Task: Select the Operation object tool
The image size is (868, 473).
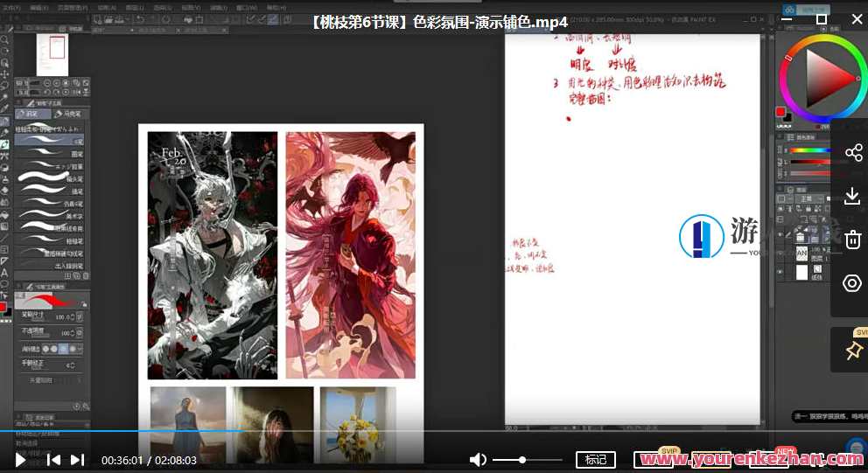Action: (x=4, y=63)
